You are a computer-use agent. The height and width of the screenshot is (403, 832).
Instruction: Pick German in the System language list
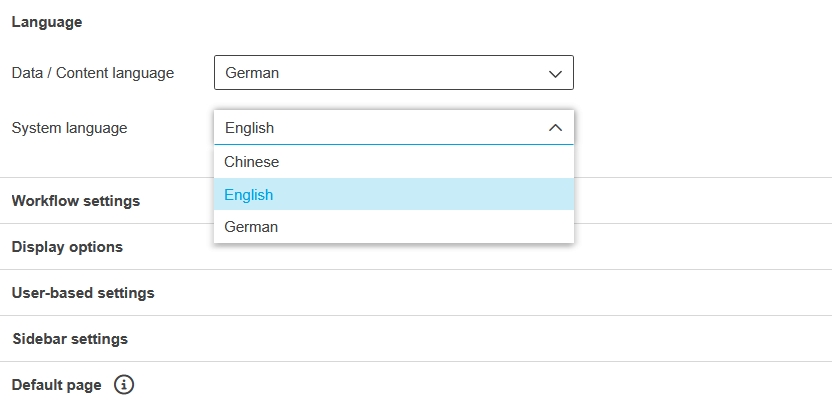(251, 227)
